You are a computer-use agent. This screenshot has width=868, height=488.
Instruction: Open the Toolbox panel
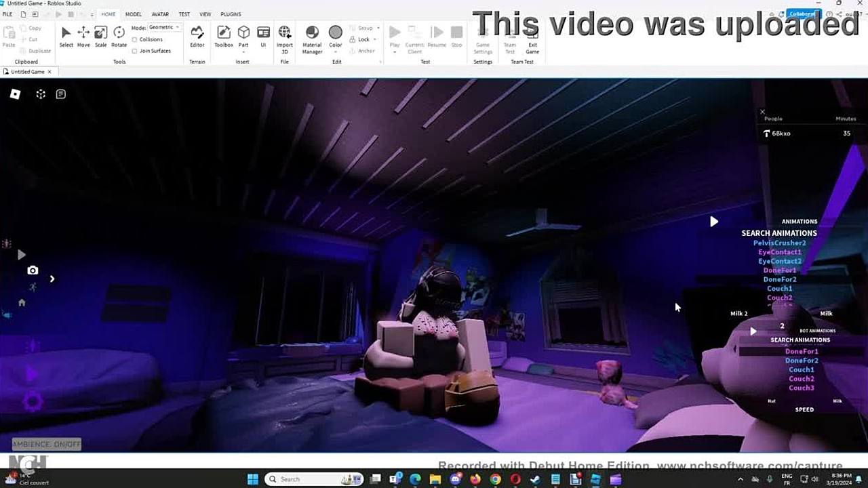click(224, 37)
